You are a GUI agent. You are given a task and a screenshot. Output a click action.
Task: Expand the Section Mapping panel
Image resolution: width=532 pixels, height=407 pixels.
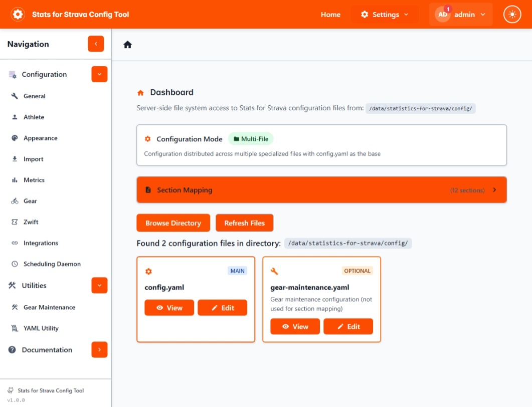tap(321, 190)
